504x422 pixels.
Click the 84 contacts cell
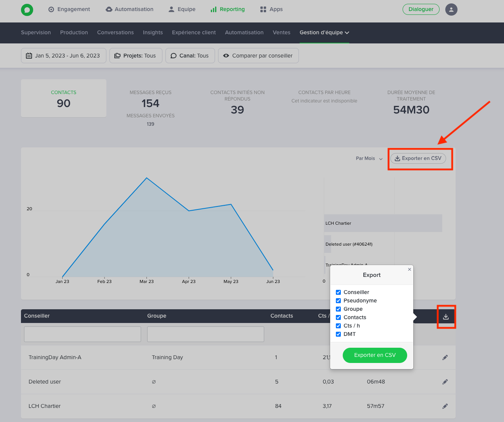click(278, 406)
